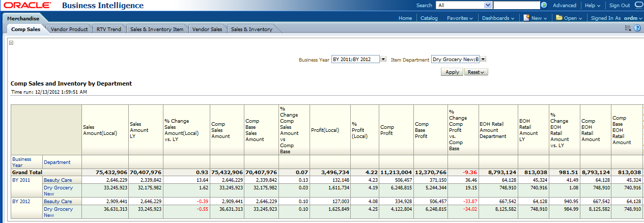The height and width of the screenshot is (223, 644).
Task: Open the Dashboards menu
Action: click(498, 18)
